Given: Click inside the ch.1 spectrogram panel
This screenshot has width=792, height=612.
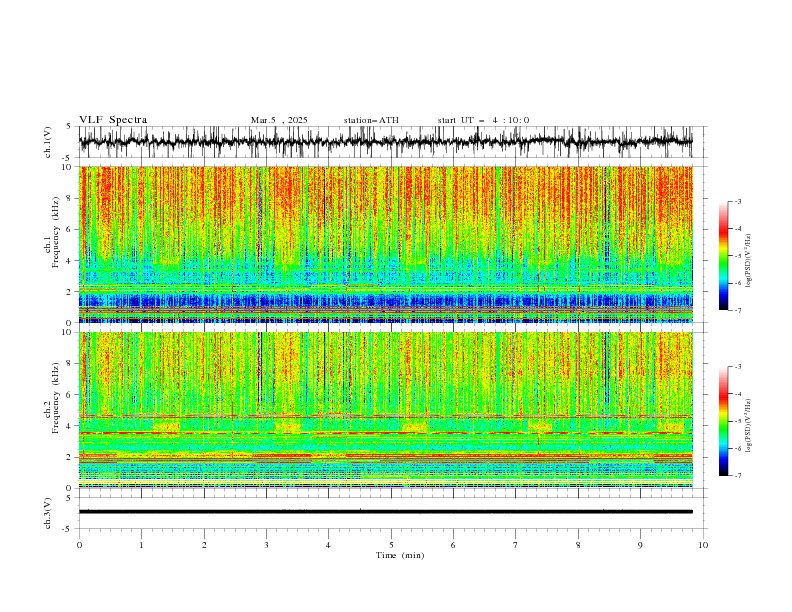Looking at the screenshot, I should 386,244.
